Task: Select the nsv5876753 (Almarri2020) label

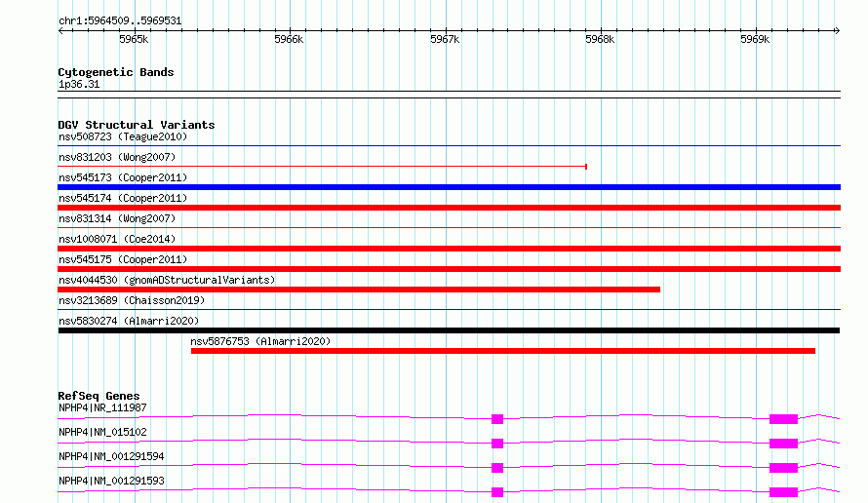Action: tap(260, 341)
